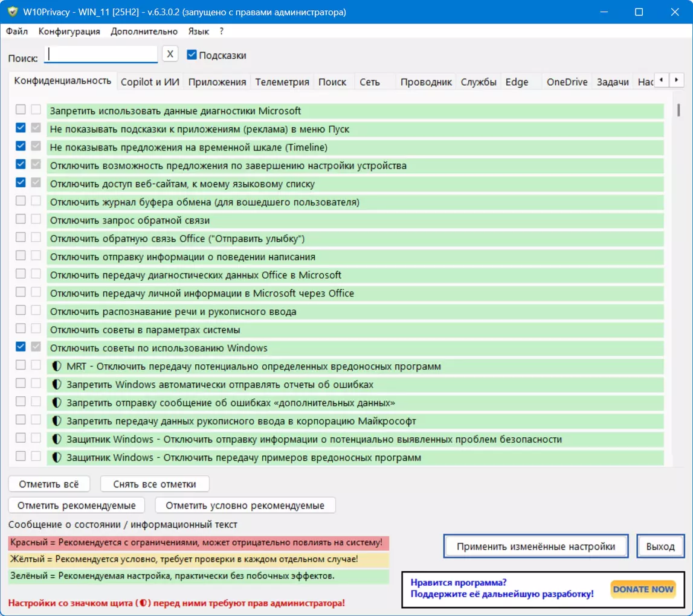Click the yellow legend Жёлтый row
Image resolution: width=693 pixels, height=616 pixels.
click(198, 559)
